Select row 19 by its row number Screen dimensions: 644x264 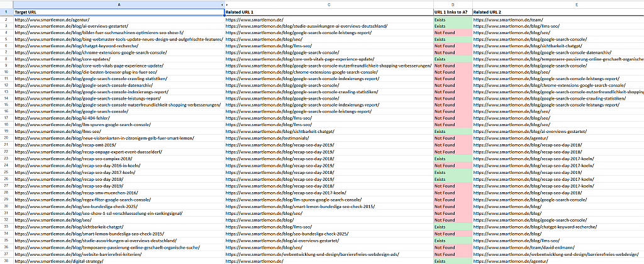pos(6,132)
